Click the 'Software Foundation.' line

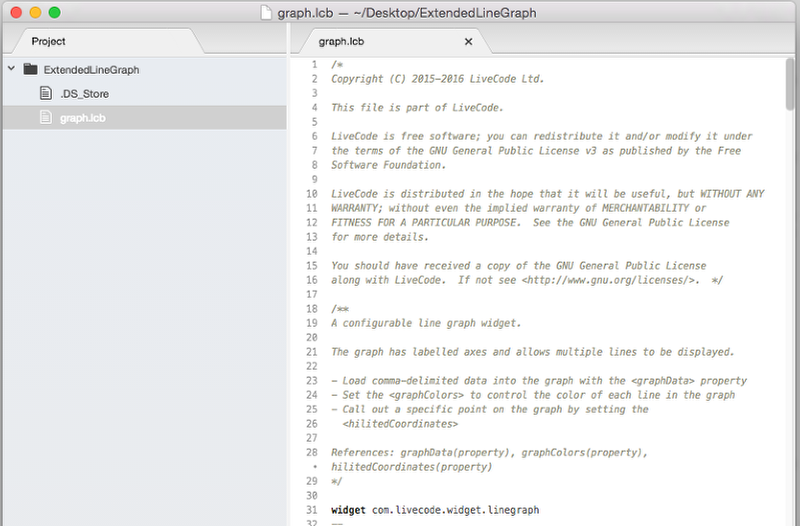click(388, 165)
